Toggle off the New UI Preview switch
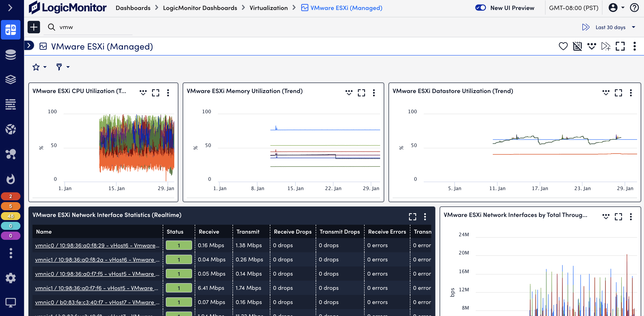 coord(481,8)
